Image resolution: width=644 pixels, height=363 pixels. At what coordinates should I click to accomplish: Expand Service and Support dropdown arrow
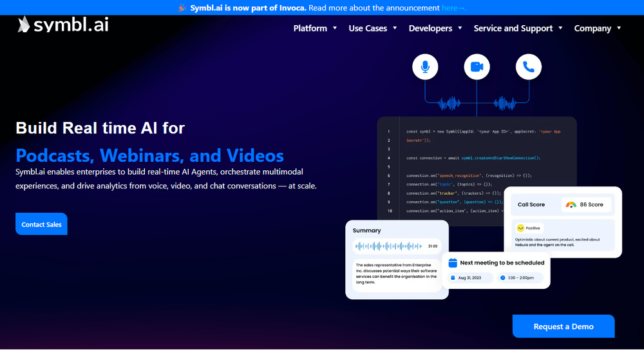pyautogui.click(x=560, y=28)
